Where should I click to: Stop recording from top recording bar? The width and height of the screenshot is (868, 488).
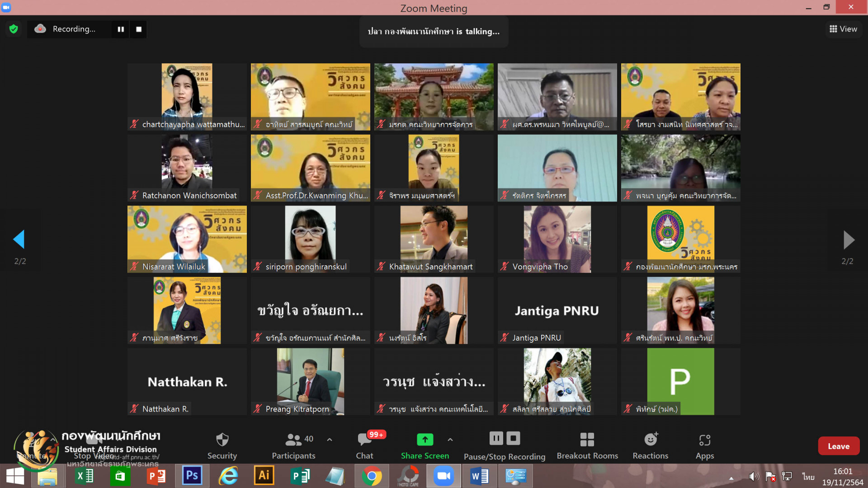point(139,29)
